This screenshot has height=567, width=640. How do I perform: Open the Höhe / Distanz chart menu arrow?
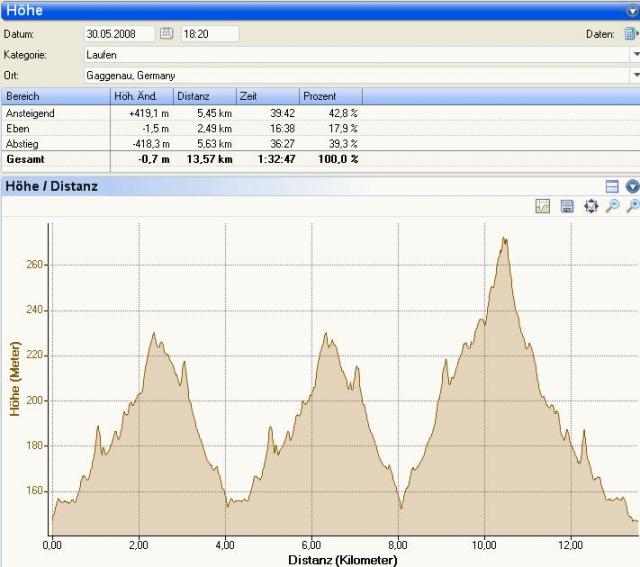[631, 186]
